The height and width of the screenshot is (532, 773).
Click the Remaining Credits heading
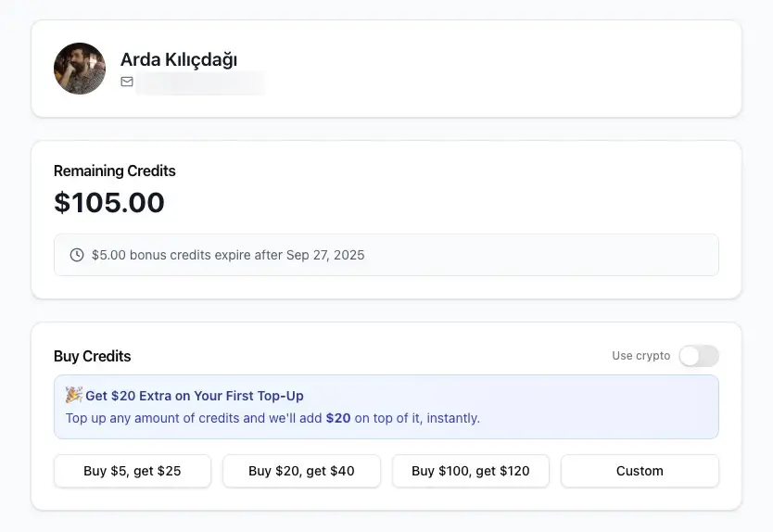(x=114, y=171)
